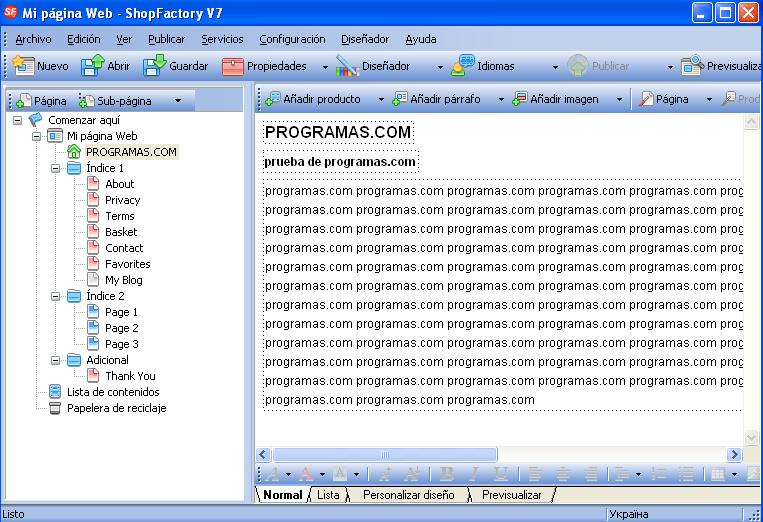Viewport: 763px width, 522px height.
Task: Click the align left formatting icon
Action: pos(535,473)
